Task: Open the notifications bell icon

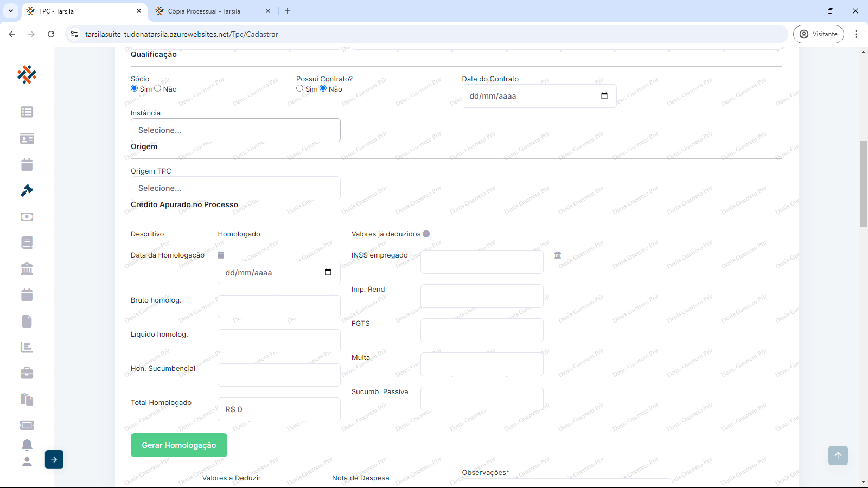Action: tap(27, 445)
